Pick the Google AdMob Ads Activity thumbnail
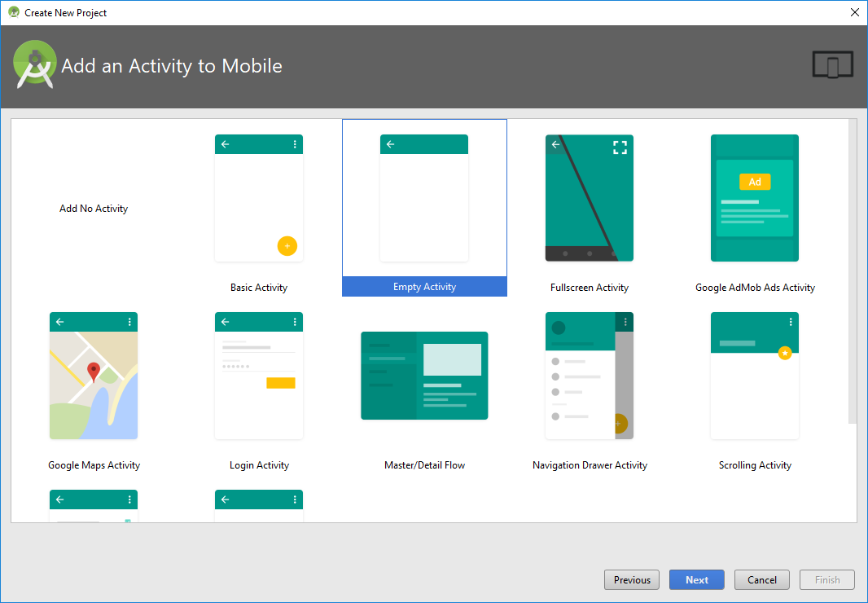868x603 pixels. tap(755, 198)
